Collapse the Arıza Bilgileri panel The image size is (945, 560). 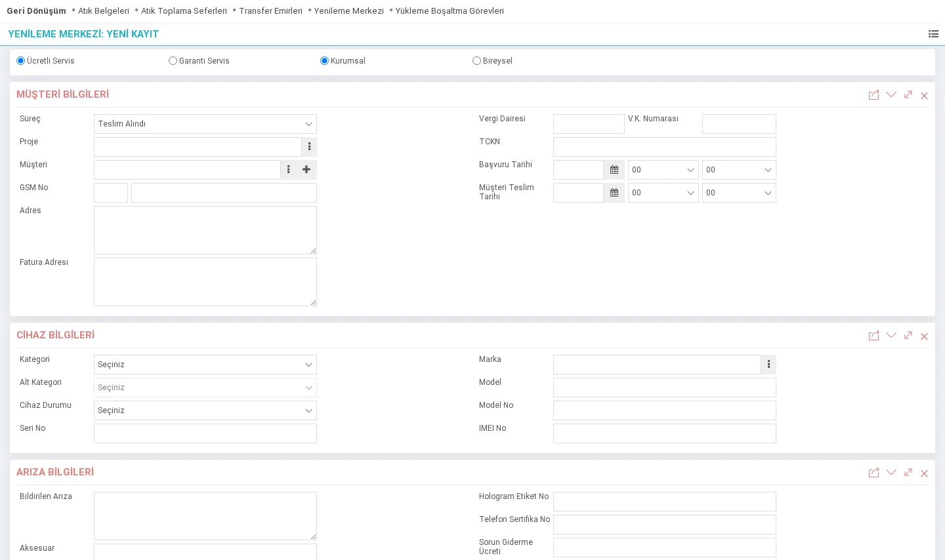tap(891, 473)
